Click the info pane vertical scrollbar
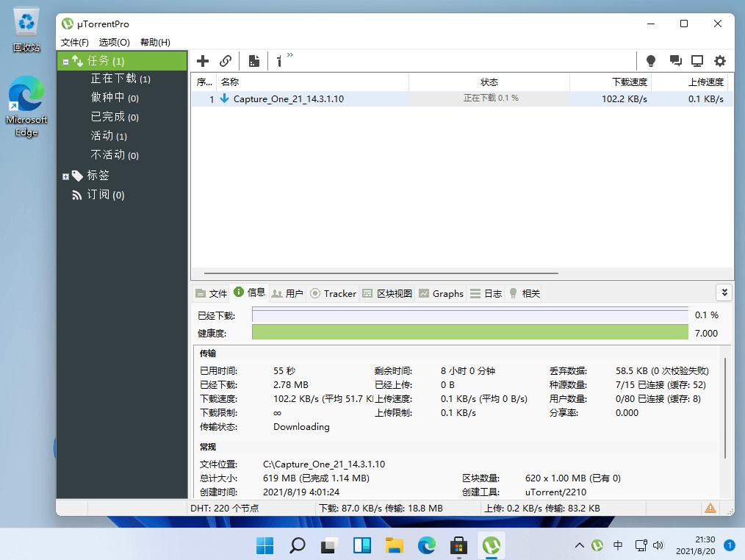Viewport: 745px width, 560px height. point(725,409)
